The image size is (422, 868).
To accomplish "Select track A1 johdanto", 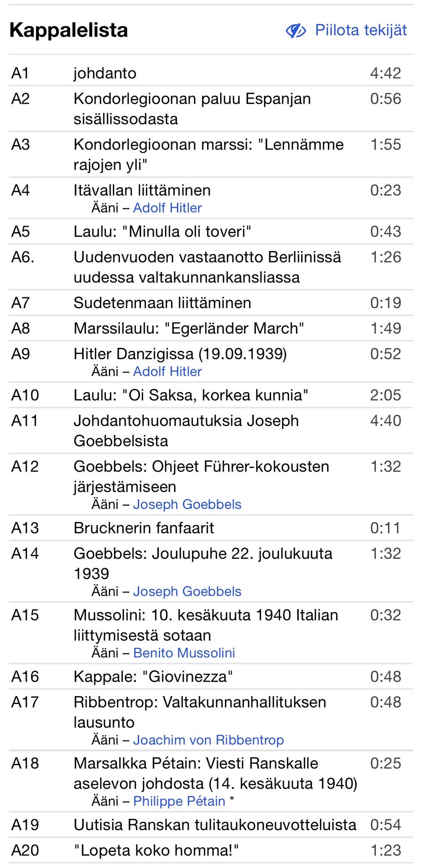I will point(105,73).
